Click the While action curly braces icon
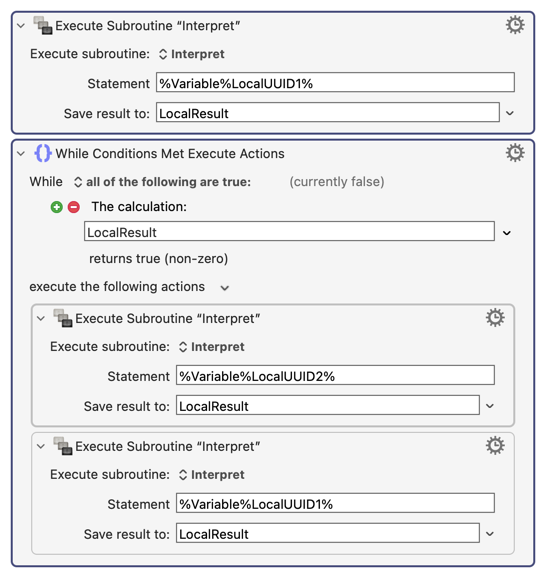 (43, 153)
